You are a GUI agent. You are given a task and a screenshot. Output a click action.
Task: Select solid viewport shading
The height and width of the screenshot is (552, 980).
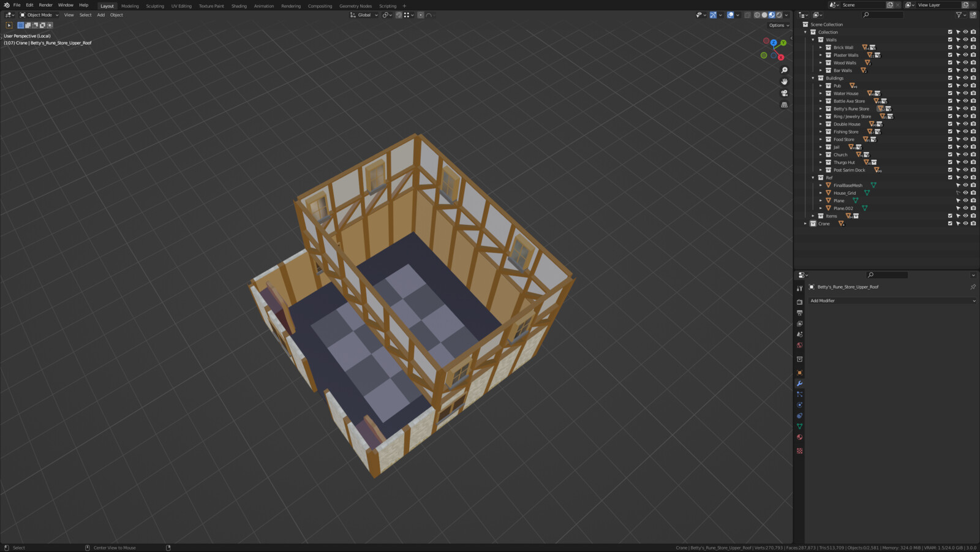pos(764,15)
